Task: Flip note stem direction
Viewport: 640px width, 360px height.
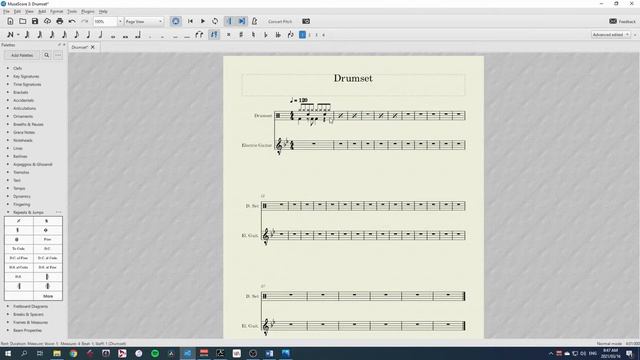Action: pos(291,35)
